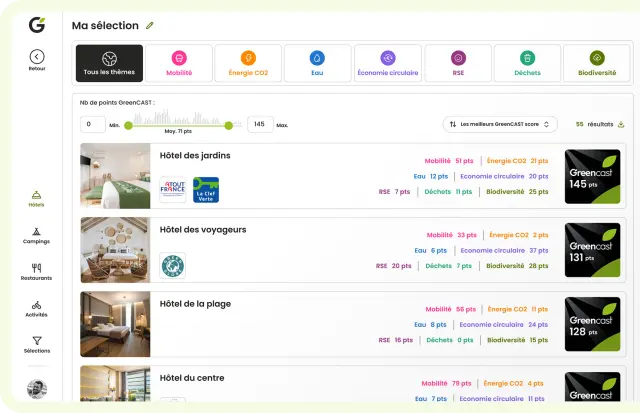Click Mobilité 79 pts in Hôtel du centre
Screen dimensions: 640x413
coord(447,383)
